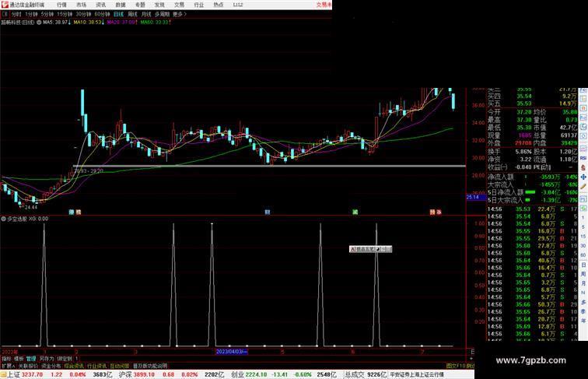The image size is (588, 379).
Task: Click the 指标 button in bottom bar
Action: coord(6,359)
